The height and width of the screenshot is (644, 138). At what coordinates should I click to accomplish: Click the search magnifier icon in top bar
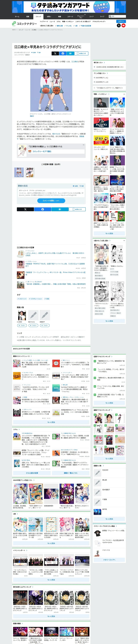tap(110, 17)
